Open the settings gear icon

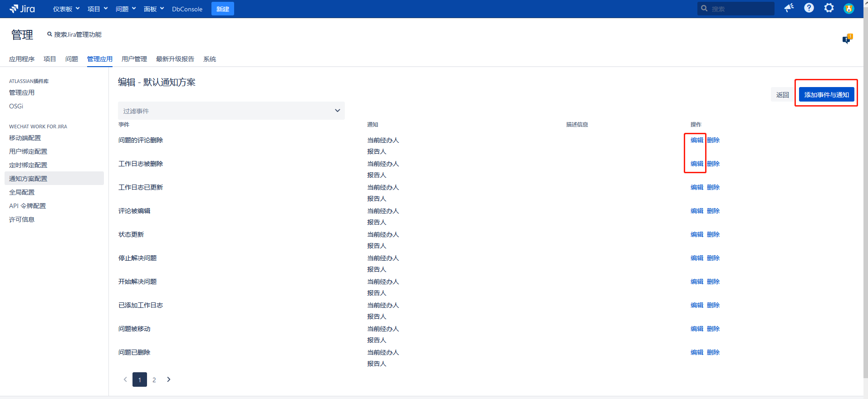click(x=829, y=8)
